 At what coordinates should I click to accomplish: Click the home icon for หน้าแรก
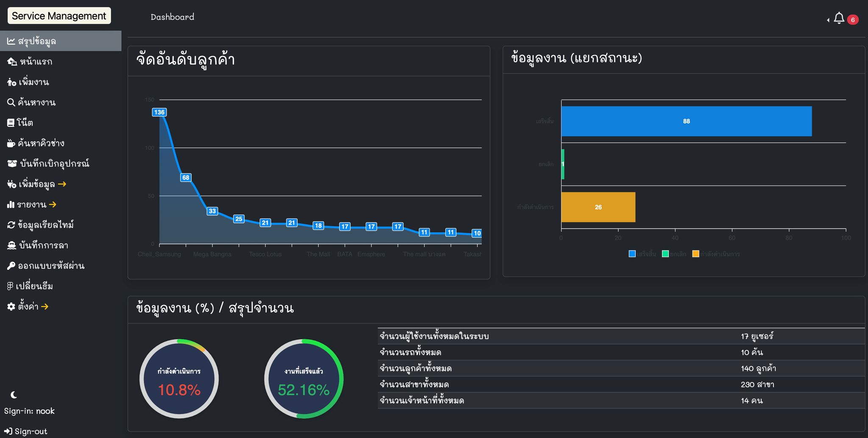click(x=12, y=61)
